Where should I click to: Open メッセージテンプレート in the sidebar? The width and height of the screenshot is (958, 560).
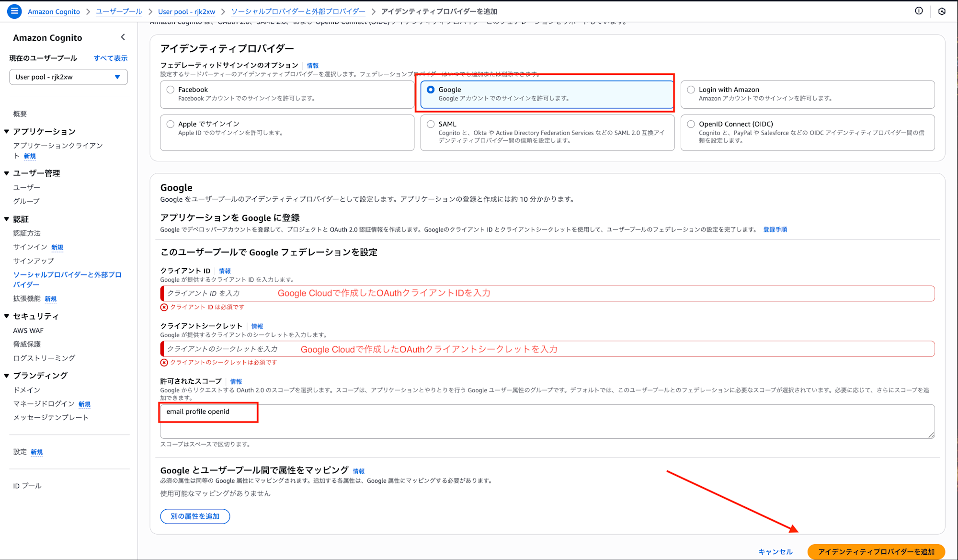(51, 417)
